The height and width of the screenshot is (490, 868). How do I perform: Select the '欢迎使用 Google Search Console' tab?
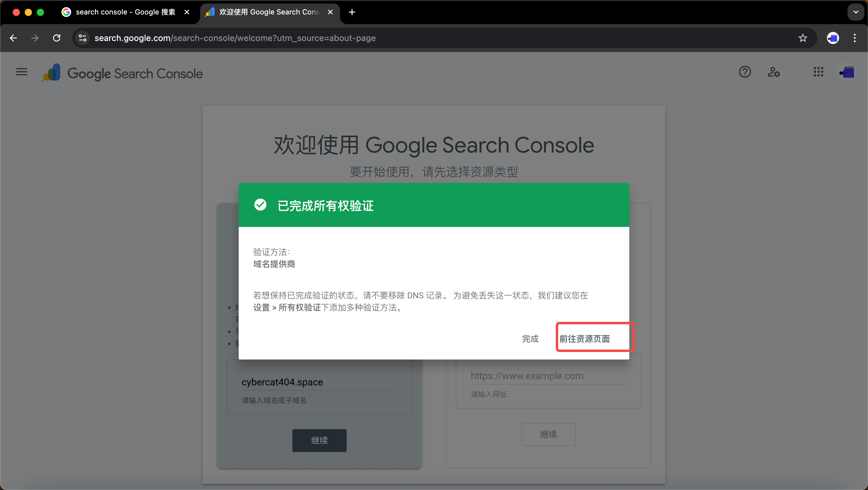click(269, 12)
